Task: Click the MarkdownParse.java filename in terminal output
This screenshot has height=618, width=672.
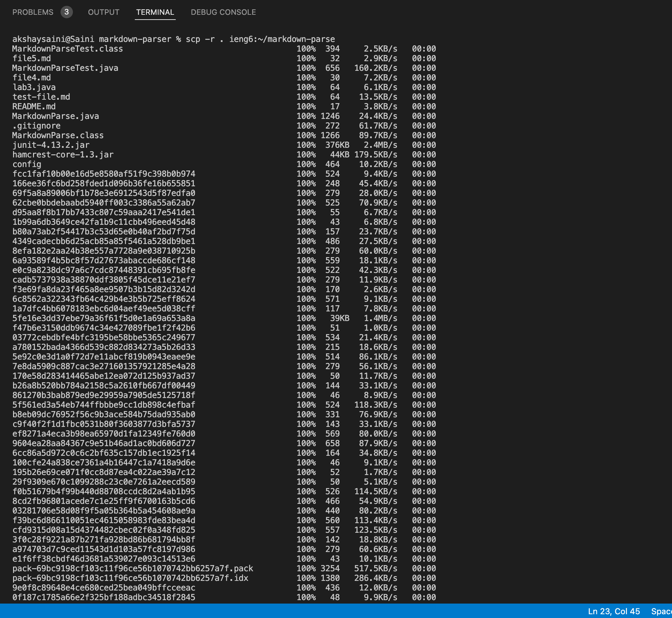Action: tap(55, 116)
